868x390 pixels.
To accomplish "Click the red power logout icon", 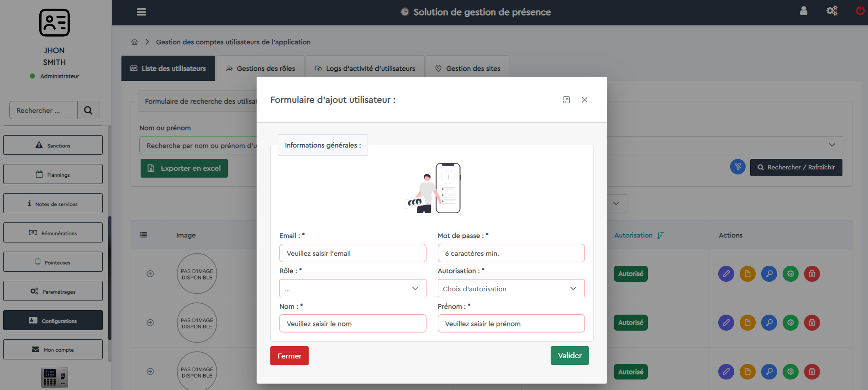I will click(860, 11).
